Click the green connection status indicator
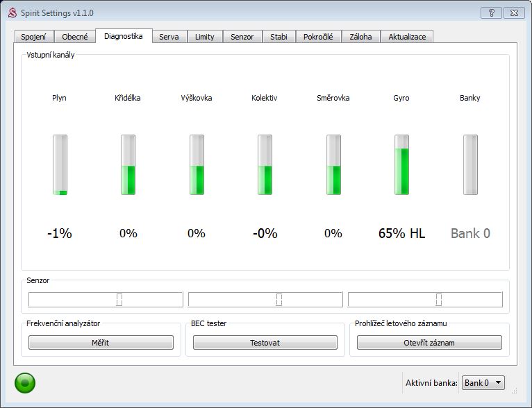 [x=25, y=382]
